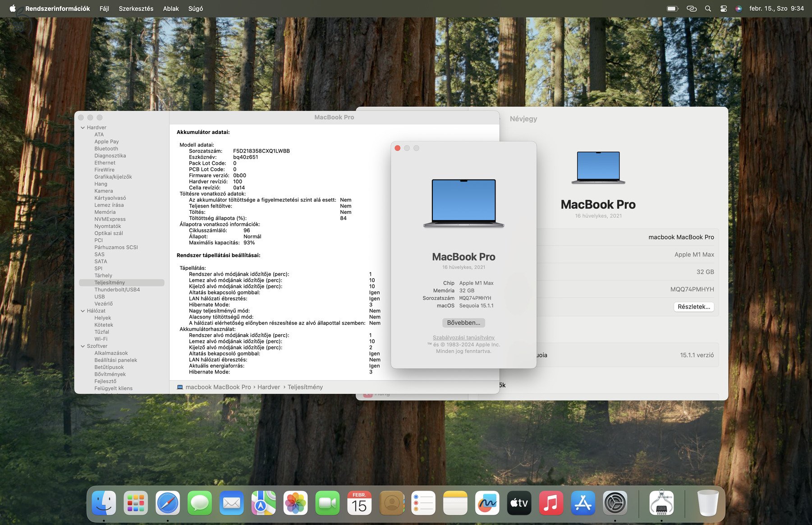Open the Photos app in the Dock
Viewport: 812px width, 525px height.
click(296, 503)
